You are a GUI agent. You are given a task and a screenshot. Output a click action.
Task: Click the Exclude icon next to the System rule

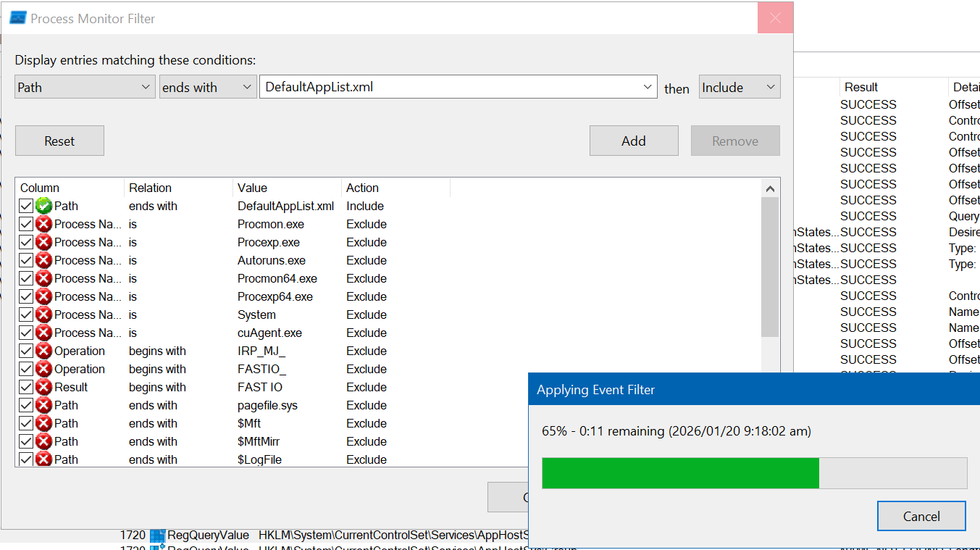(43, 314)
